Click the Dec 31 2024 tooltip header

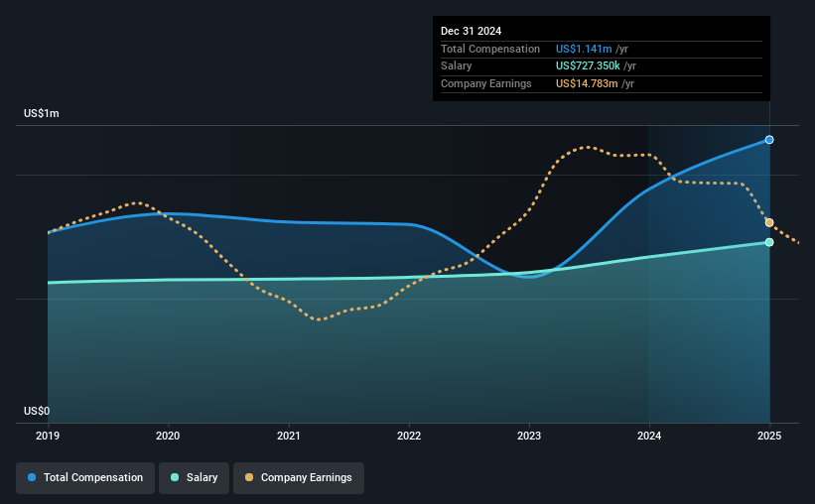pos(471,31)
